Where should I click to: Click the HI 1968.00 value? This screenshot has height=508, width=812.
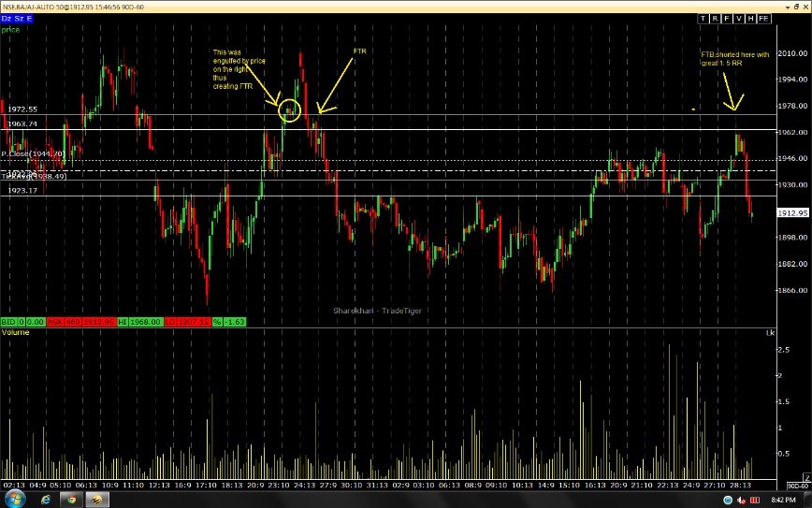point(146,322)
